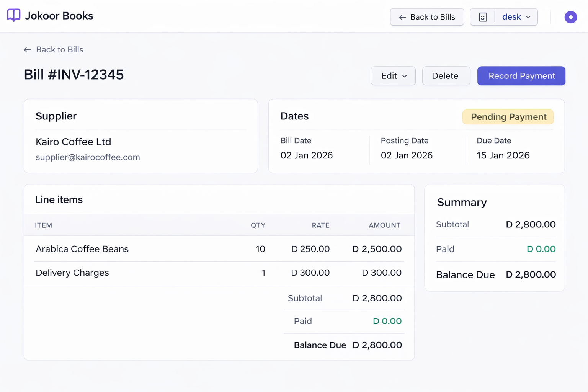Viewport: 588px width, 392px height.
Task: Open the purple user avatar circle
Action: click(570, 17)
